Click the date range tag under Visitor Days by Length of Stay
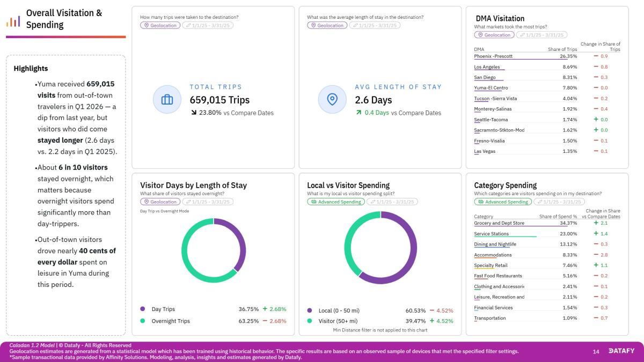This screenshot has width=644, height=362. [207, 202]
